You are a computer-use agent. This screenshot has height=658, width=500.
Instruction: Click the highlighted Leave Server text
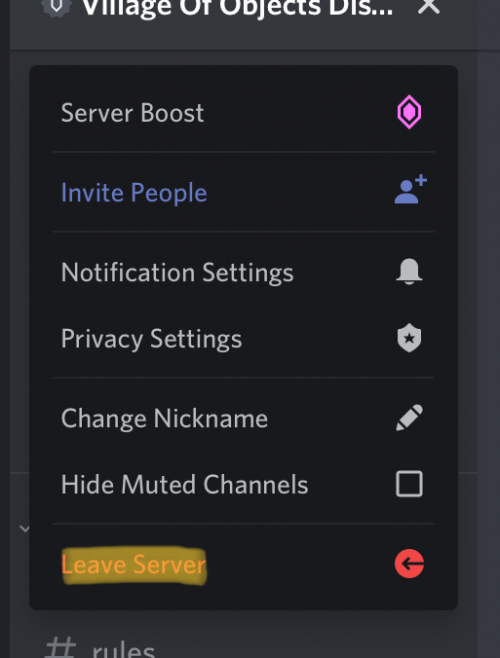click(134, 564)
